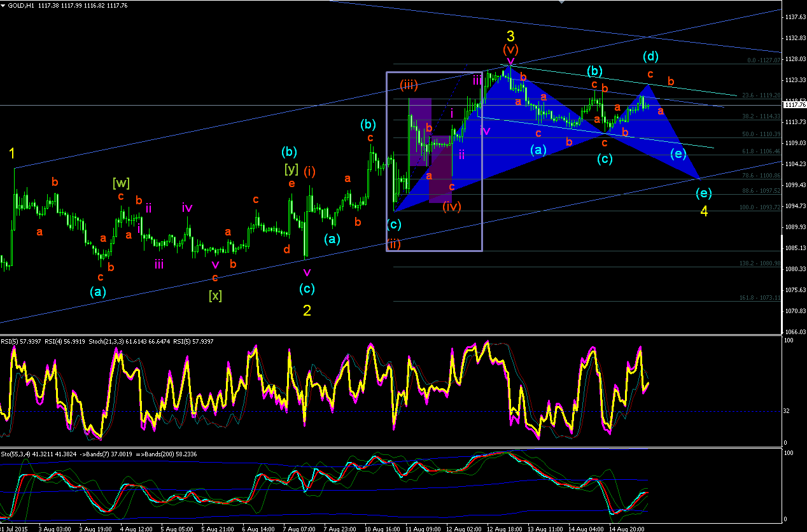Click the chart shift triangle marker at top
The height and width of the screenshot is (532, 807).
click(x=561, y=2)
